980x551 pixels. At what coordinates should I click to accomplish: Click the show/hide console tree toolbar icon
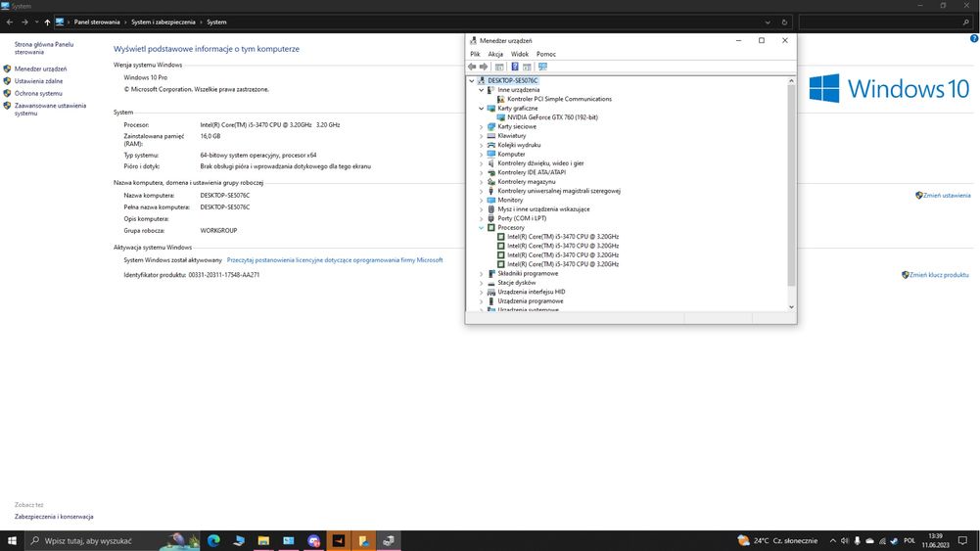point(499,67)
